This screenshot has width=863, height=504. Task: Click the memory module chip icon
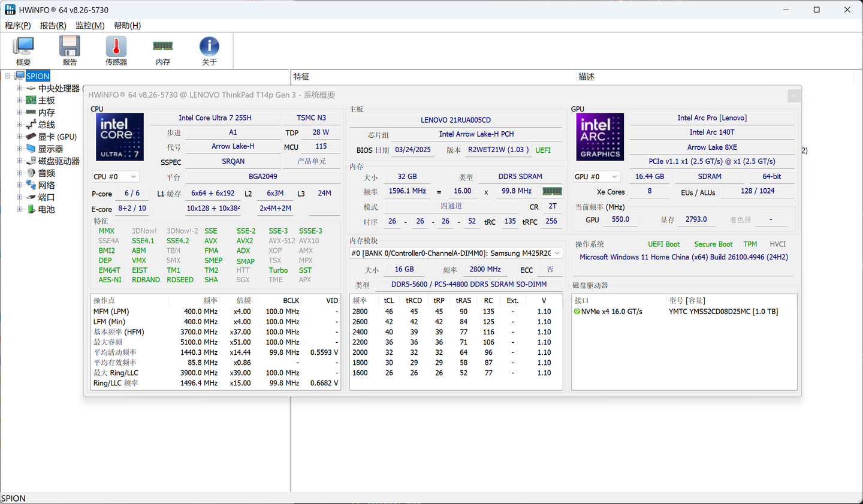click(552, 191)
